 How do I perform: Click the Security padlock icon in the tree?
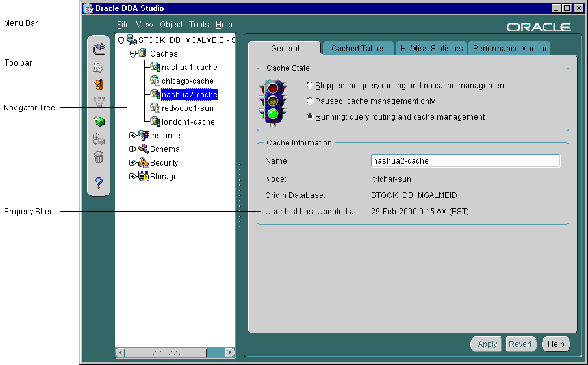tap(143, 162)
